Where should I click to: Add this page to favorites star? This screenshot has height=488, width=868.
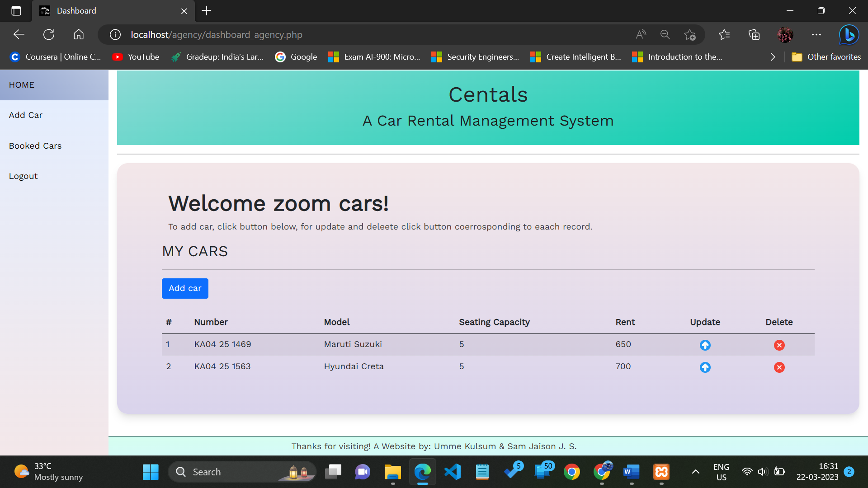click(x=689, y=35)
